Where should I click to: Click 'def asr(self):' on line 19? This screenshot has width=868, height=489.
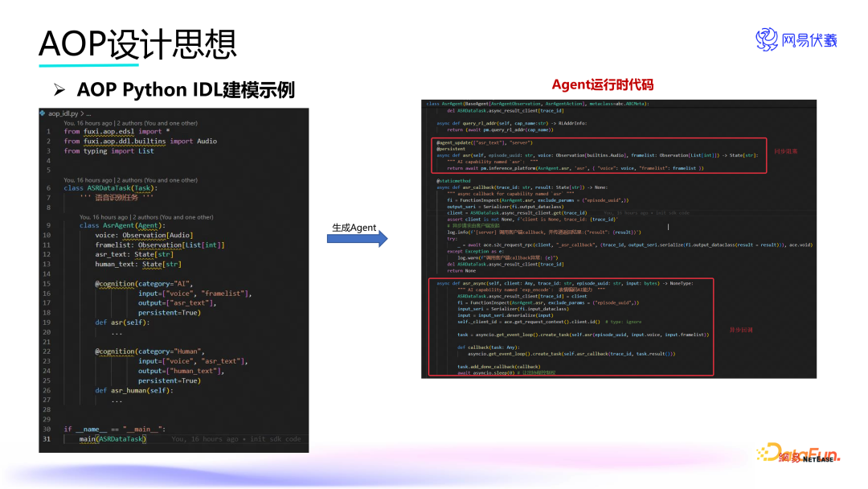pyautogui.click(x=122, y=323)
